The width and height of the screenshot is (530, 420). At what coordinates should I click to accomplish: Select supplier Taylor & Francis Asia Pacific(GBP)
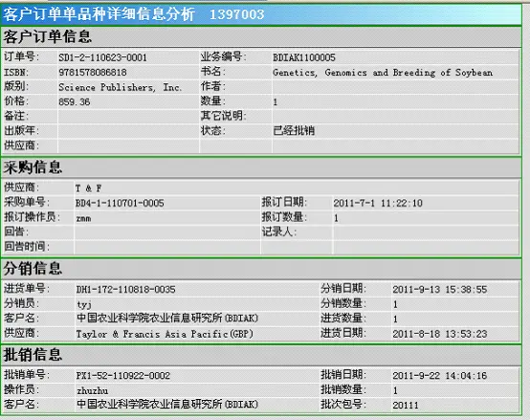point(165,334)
